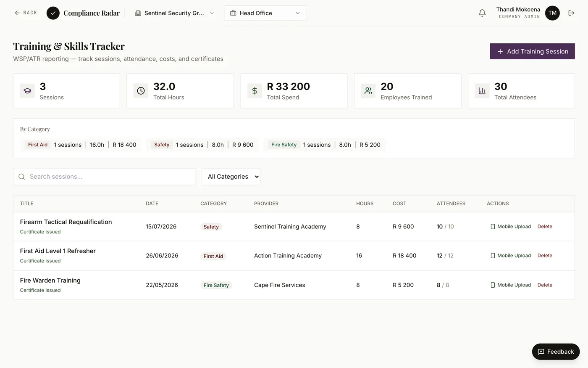Viewport: 588px width, 368px height.
Task: Open the Feedback button
Action: tap(556, 352)
